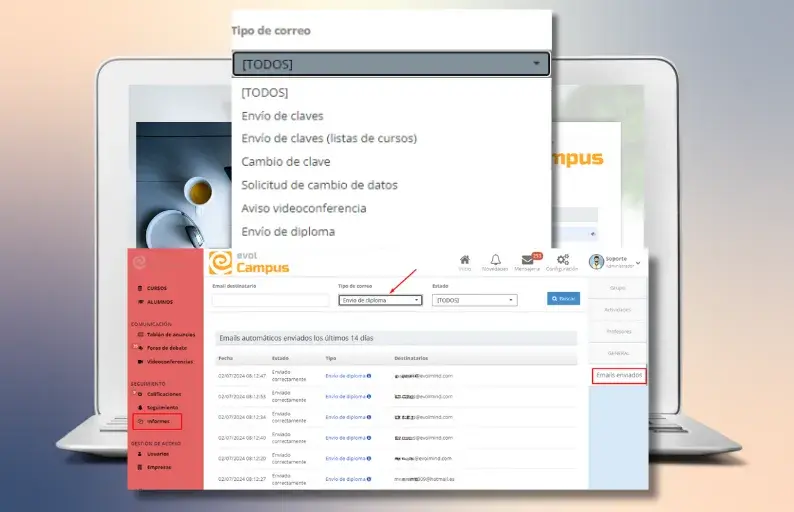The image size is (794, 512).
Task: Click info icon on 08:12:34 row
Action: pyautogui.click(x=369, y=417)
